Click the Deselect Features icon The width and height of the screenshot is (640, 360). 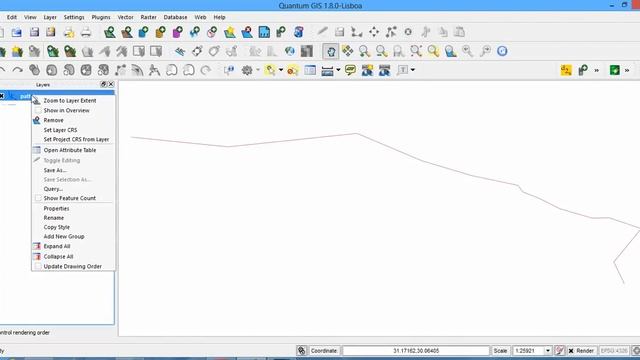point(293,70)
